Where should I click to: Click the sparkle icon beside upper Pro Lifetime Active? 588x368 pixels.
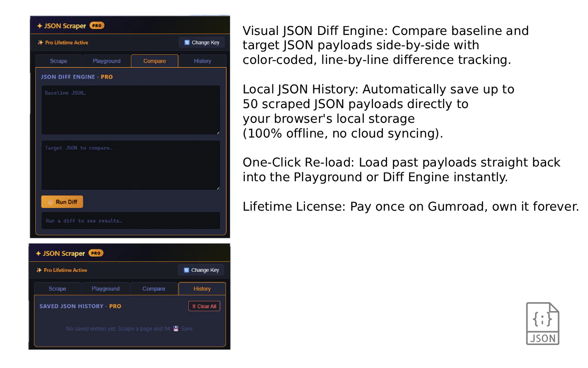coord(40,42)
